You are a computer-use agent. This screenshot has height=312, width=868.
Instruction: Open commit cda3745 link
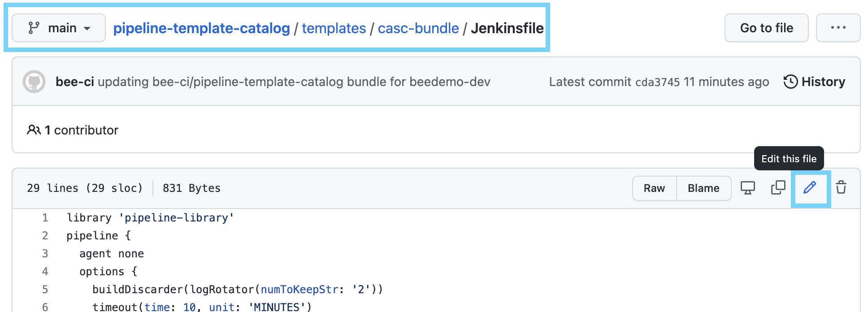click(x=658, y=82)
